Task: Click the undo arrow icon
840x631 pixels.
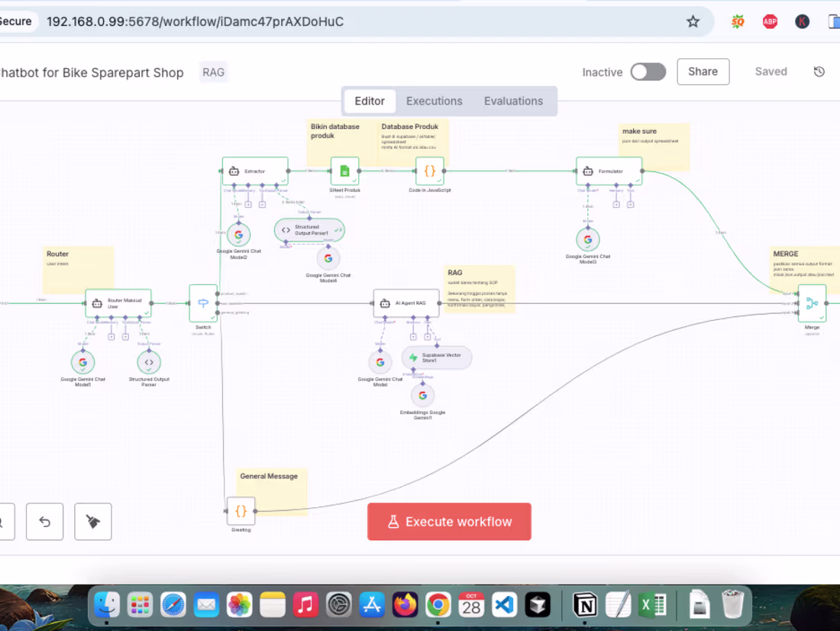Action: click(x=44, y=522)
